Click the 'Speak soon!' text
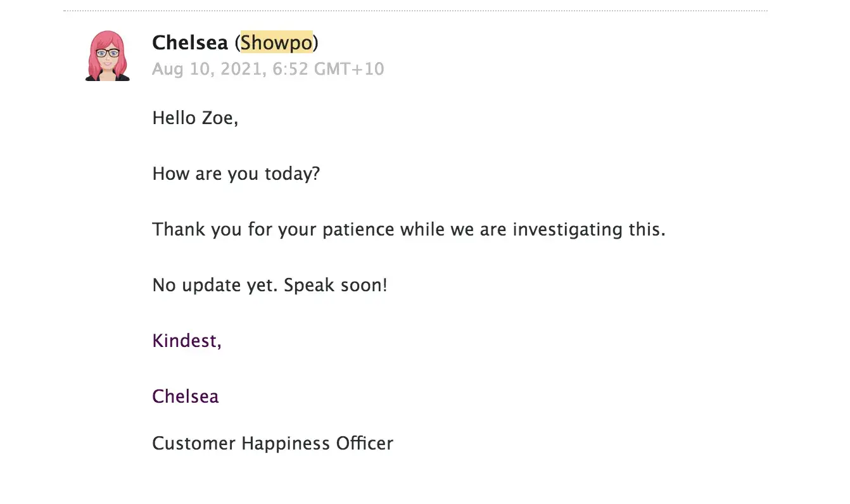Viewport: 850px width, 504px height. coord(336,285)
